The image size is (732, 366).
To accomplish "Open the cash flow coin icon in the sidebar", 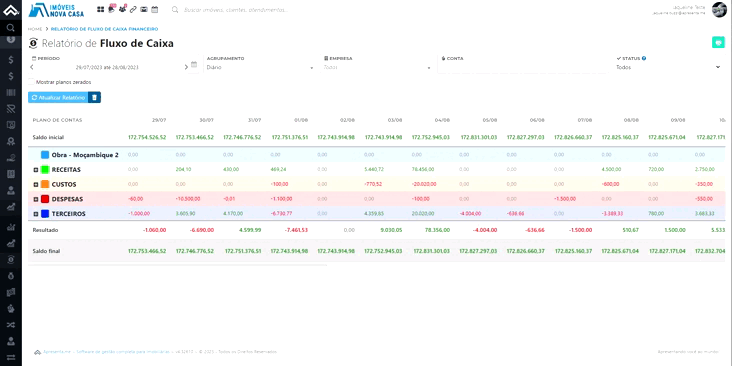I will (11, 260).
